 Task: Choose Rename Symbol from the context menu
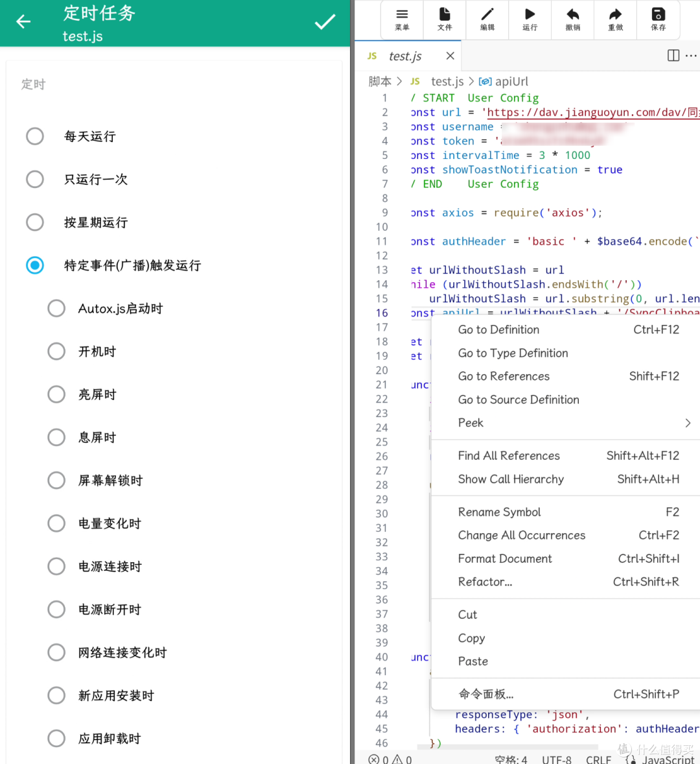566,512
